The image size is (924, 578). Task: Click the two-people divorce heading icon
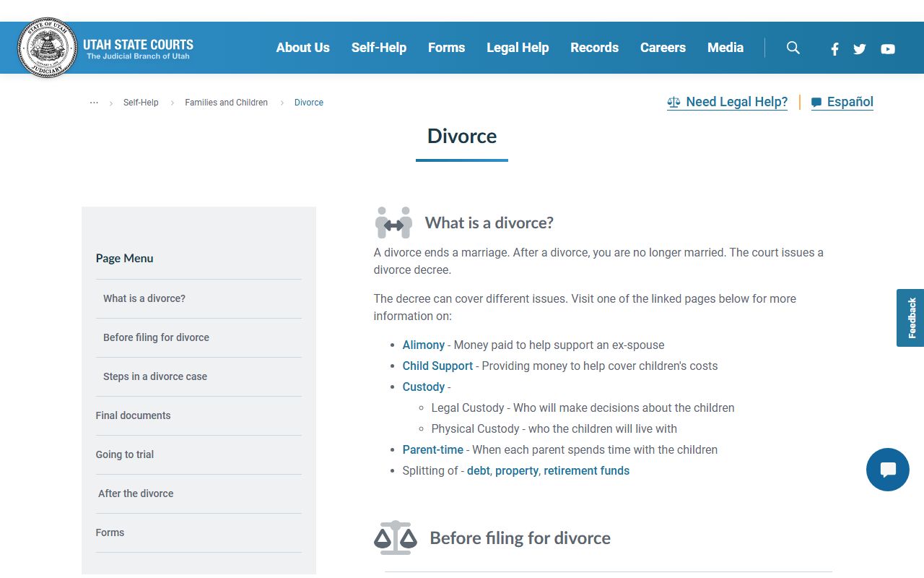pos(393,223)
